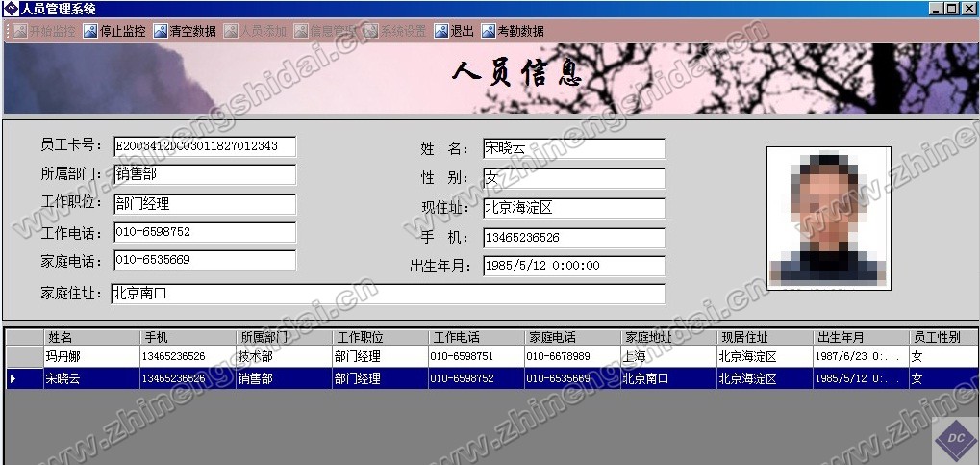This screenshot has height=465, width=980.
Task: Sort by the 姓名 column header
Action: point(91,337)
